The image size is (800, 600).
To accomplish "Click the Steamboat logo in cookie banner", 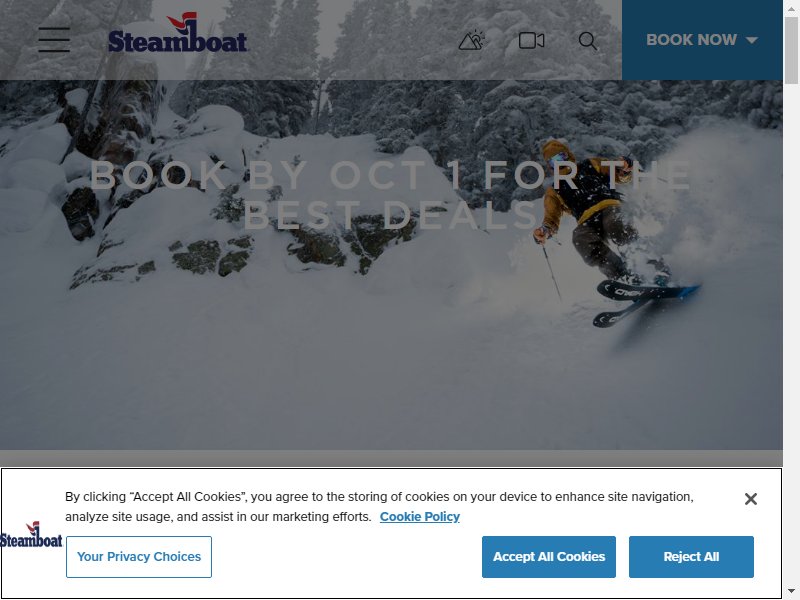I will coord(31,534).
